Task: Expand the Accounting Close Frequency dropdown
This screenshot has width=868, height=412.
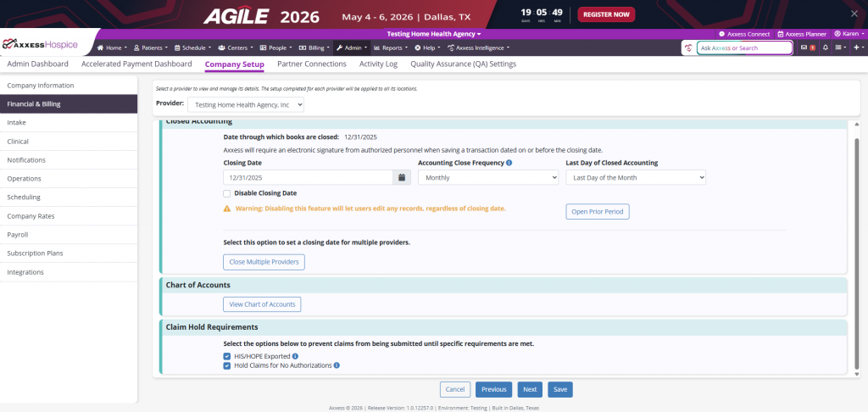Action: 488,178
